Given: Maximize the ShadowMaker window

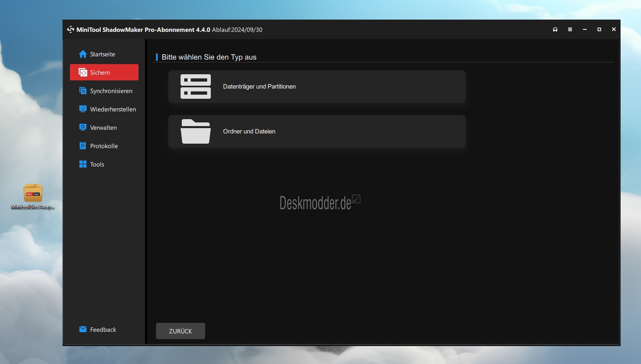Looking at the screenshot, I should pos(599,29).
